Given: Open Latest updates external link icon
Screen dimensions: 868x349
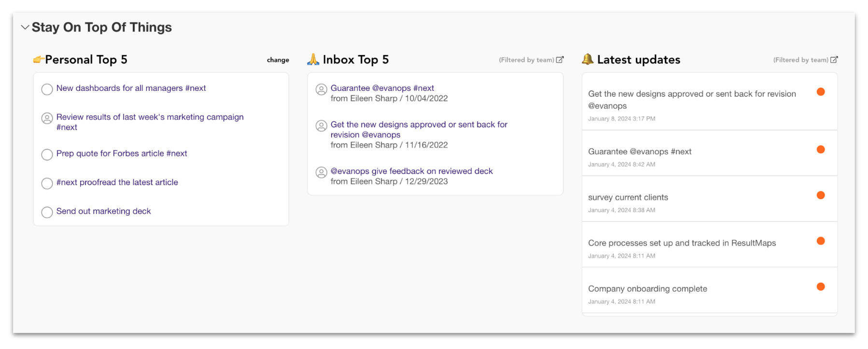Looking at the screenshot, I should pos(834,60).
